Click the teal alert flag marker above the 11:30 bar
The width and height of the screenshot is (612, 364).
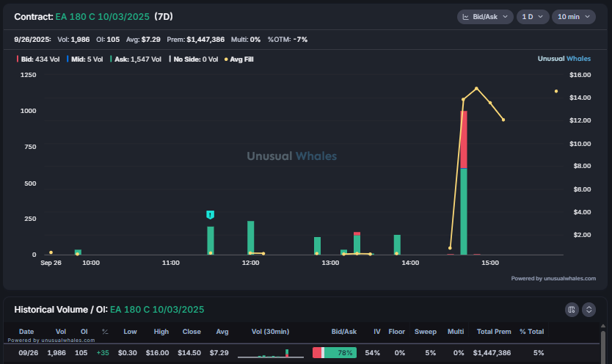tap(211, 214)
